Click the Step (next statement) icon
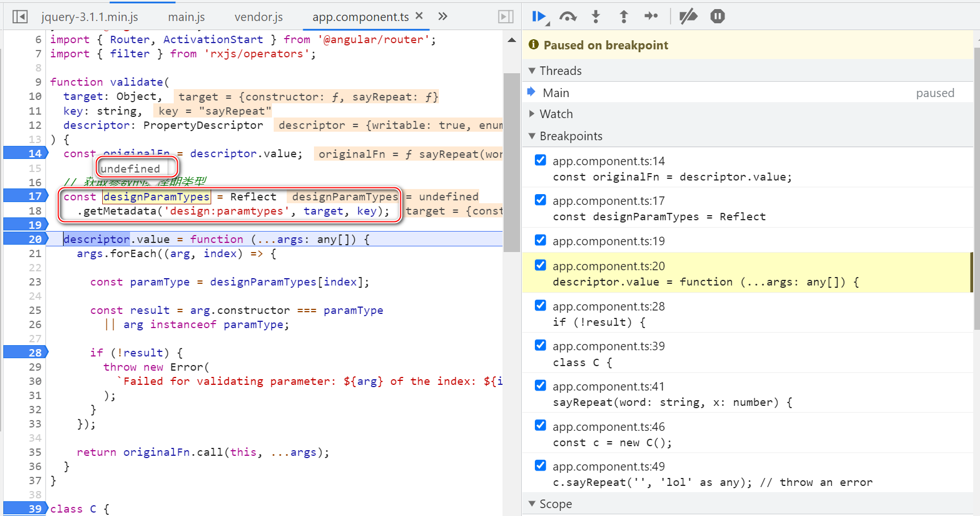 point(651,16)
